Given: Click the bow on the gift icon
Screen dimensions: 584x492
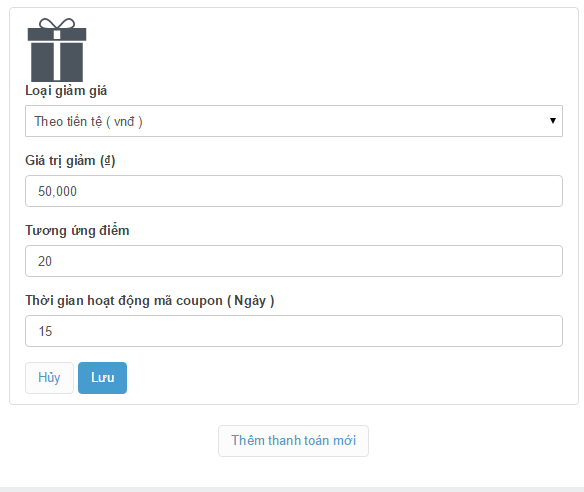Looking at the screenshot, I should pyautogui.click(x=57, y=23).
